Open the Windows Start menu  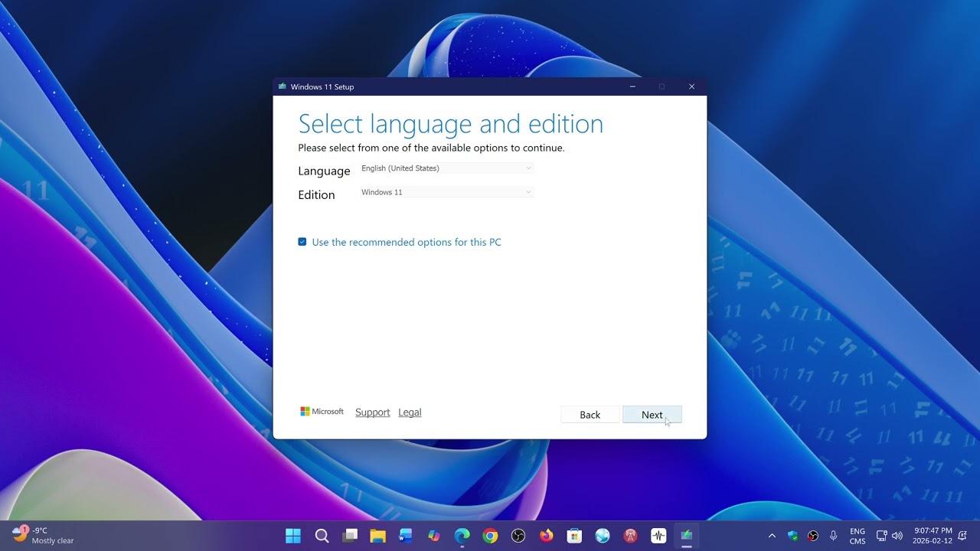point(293,536)
